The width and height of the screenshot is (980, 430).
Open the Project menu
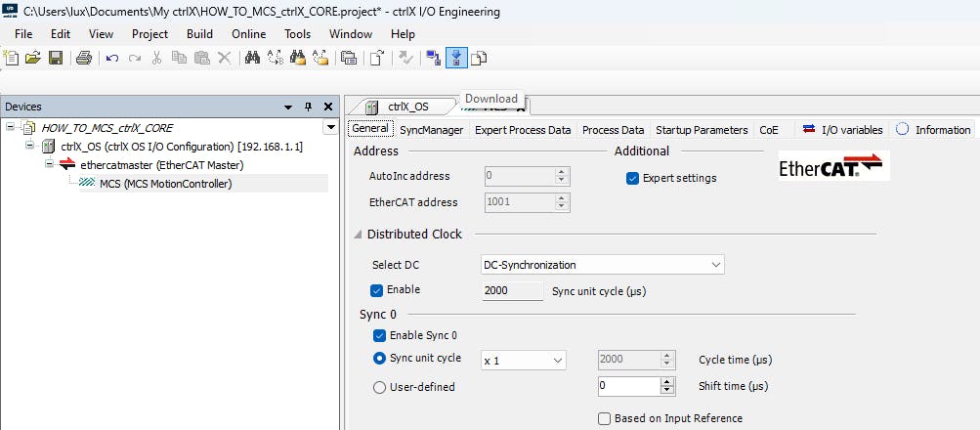150,34
